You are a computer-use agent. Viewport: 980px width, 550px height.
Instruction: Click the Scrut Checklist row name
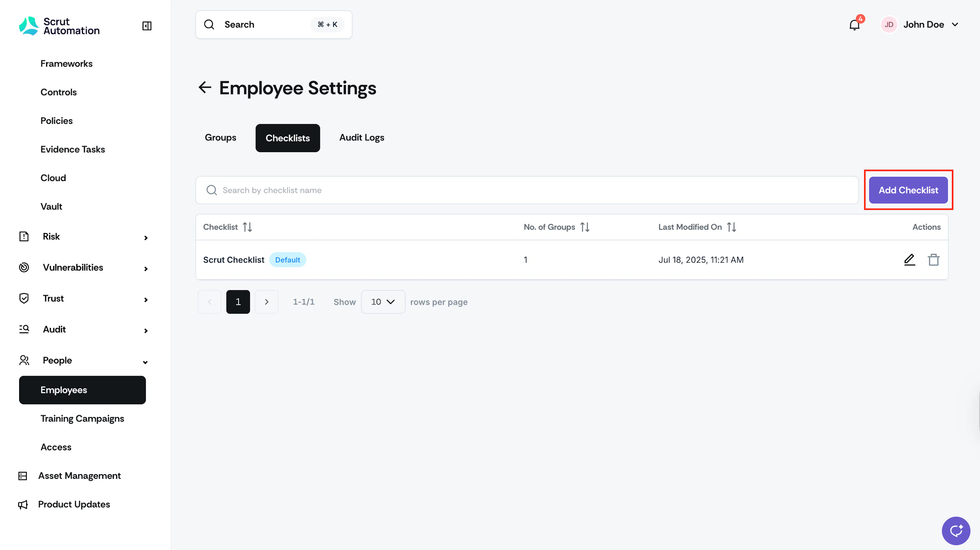tap(234, 260)
